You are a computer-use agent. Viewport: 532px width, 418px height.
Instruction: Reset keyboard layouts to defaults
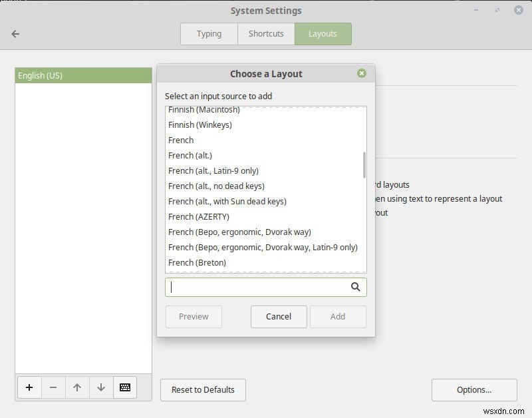(203, 390)
